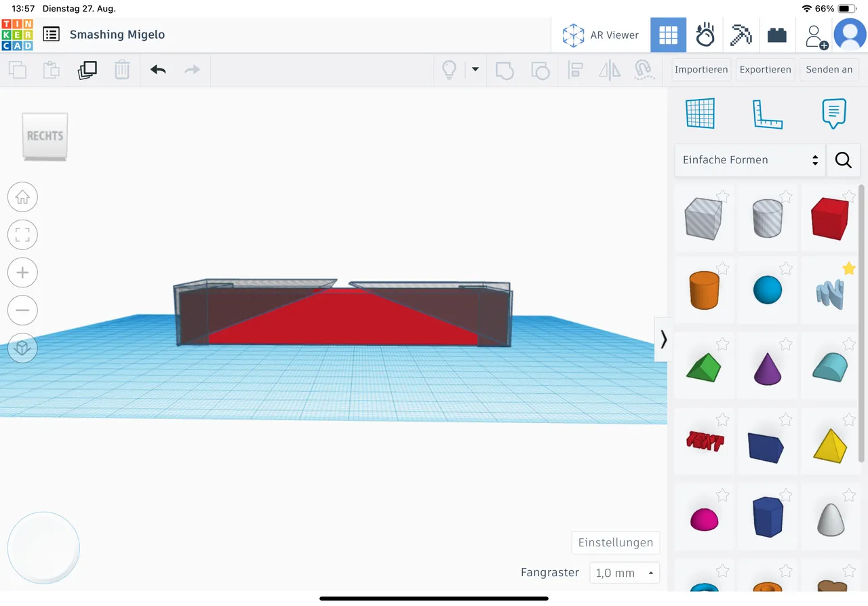Open the Einstellungen settings button
Screen dimensions: 868x606
[x=616, y=542]
